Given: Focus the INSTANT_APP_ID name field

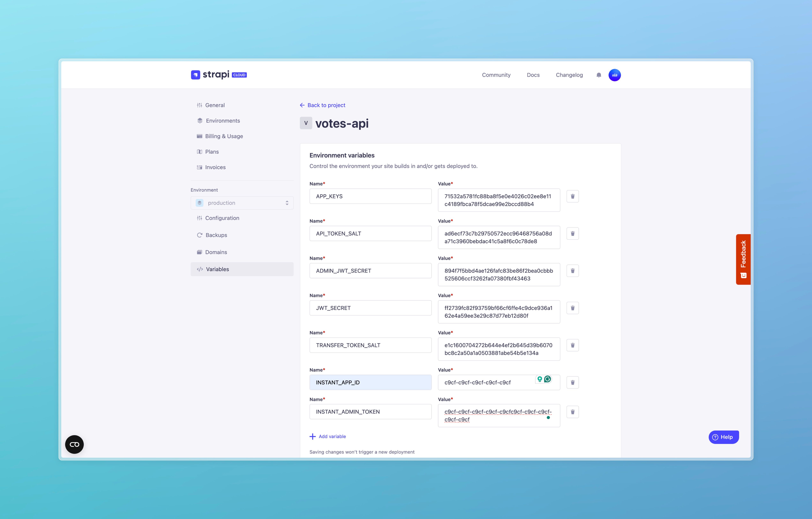Looking at the screenshot, I should pos(370,382).
